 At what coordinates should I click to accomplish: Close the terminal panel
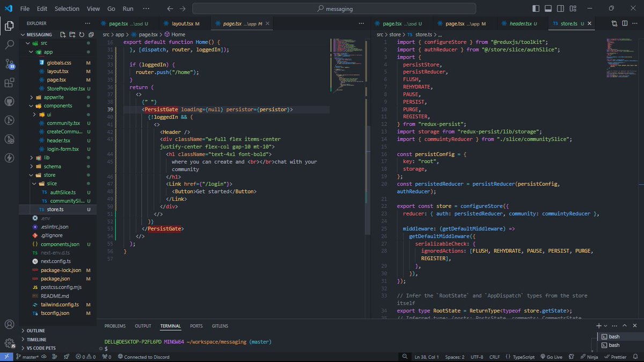[636, 326]
